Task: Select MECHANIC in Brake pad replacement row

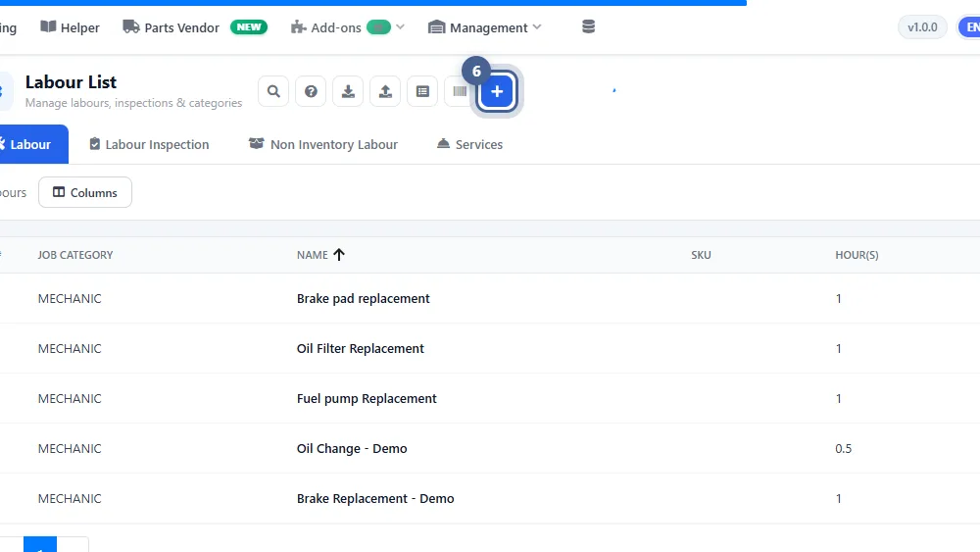Action: tap(70, 299)
